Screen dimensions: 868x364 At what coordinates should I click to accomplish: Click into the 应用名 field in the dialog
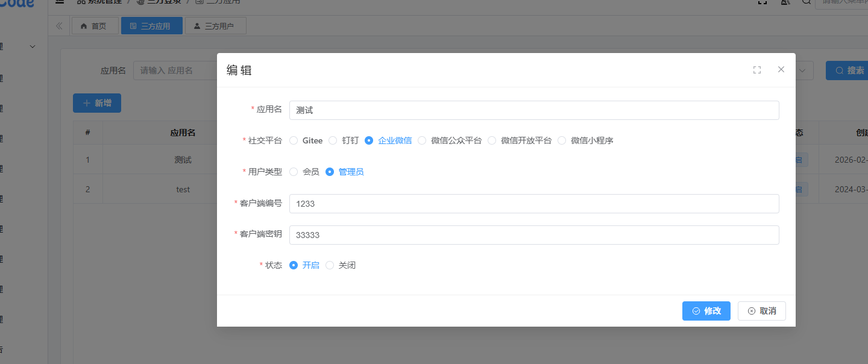coord(533,110)
